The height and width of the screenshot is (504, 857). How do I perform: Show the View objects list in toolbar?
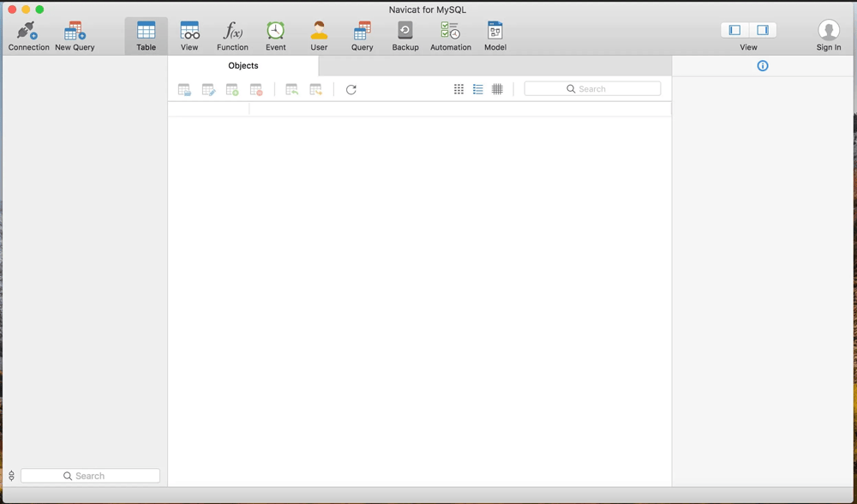(x=189, y=35)
